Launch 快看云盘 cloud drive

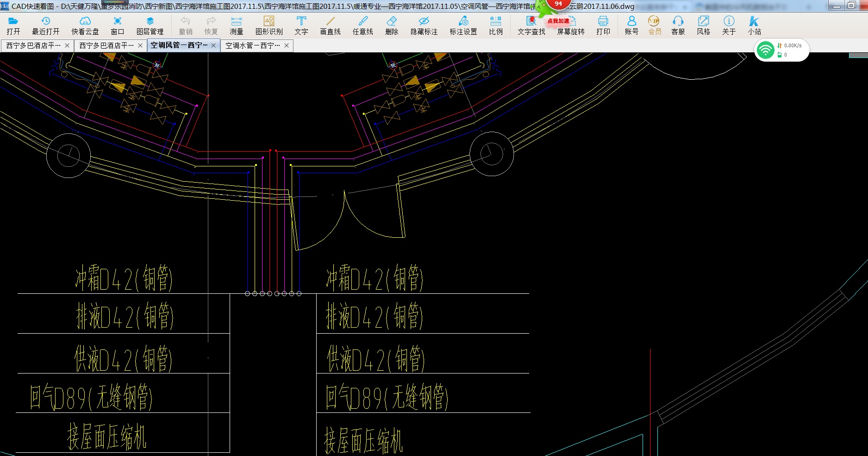pyautogui.click(x=85, y=25)
